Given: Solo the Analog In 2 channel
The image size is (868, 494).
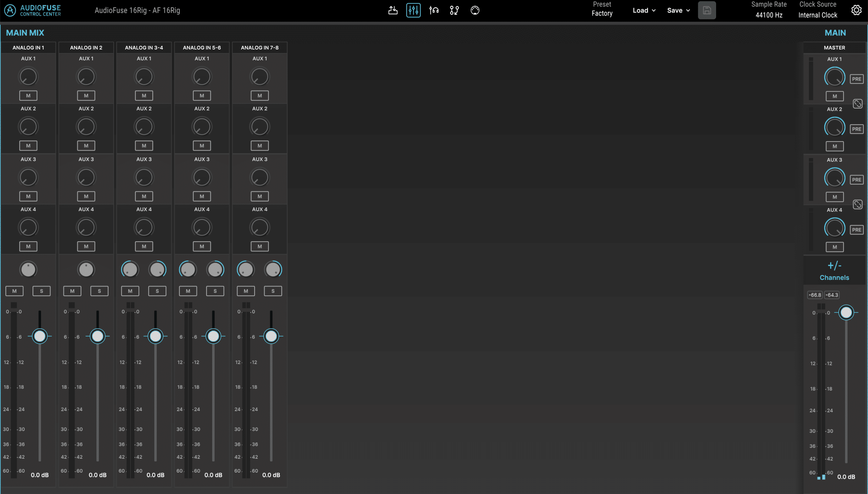Looking at the screenshot, I should [x=99, y=291].
